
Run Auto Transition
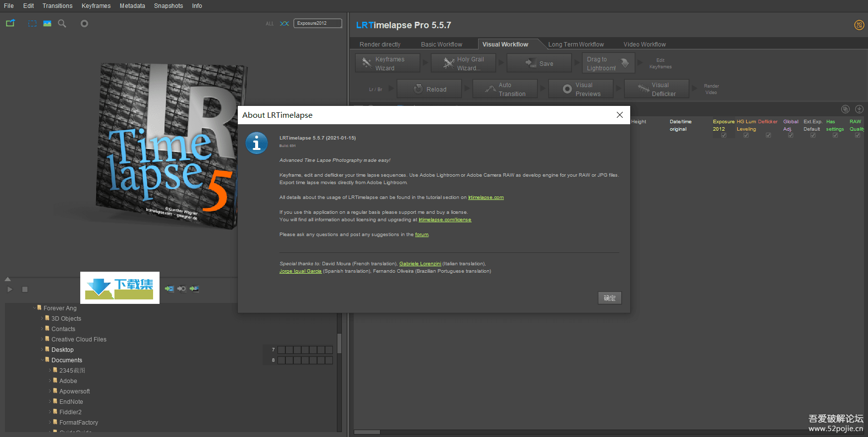[x=505, y=89]
